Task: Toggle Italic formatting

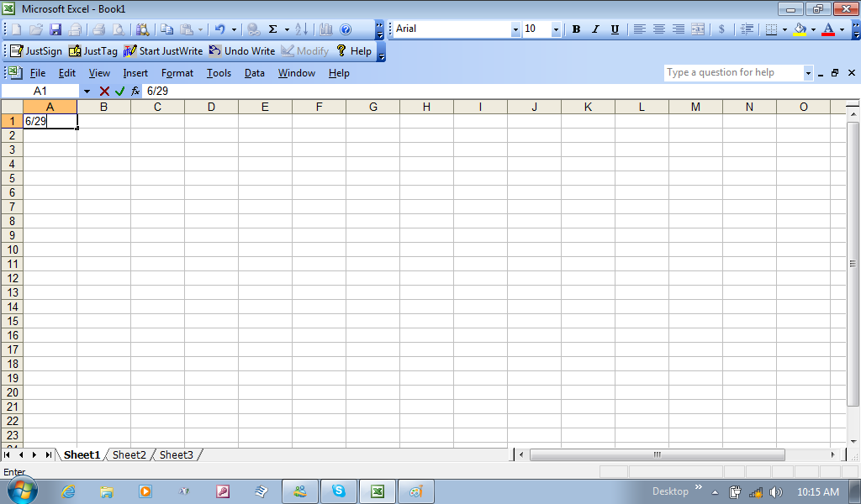Action: [595, 29]
